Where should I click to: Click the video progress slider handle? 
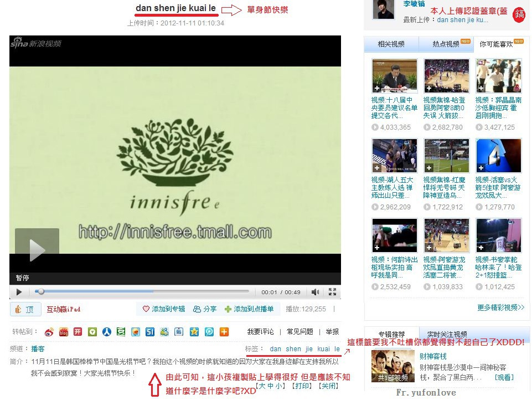tap(41, 291)
